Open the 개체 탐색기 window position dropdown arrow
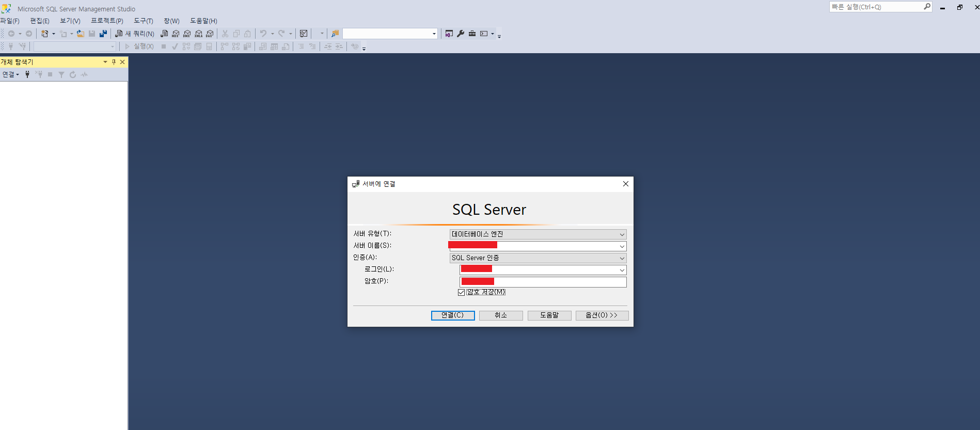 click(x=105, y=62)
